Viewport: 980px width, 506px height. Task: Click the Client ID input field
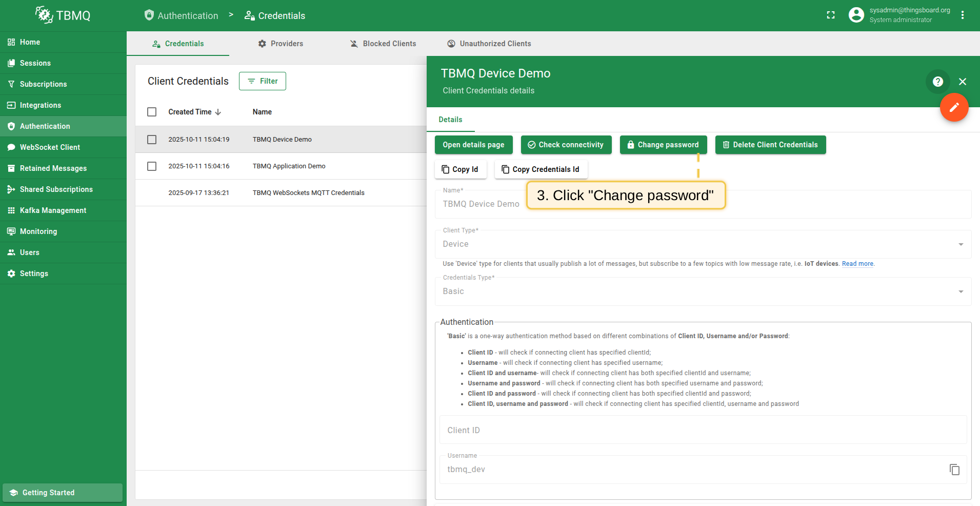[x=703, y=430]
